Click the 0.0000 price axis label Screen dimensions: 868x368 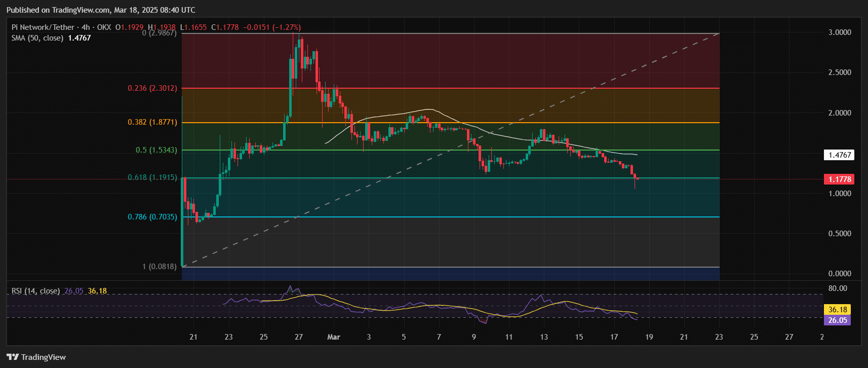840,274
